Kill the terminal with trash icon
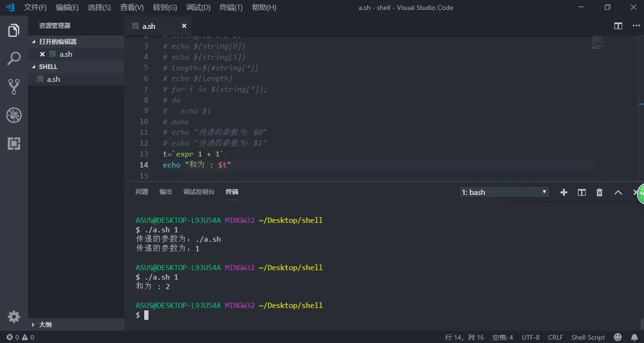 (x=600, y=192)
